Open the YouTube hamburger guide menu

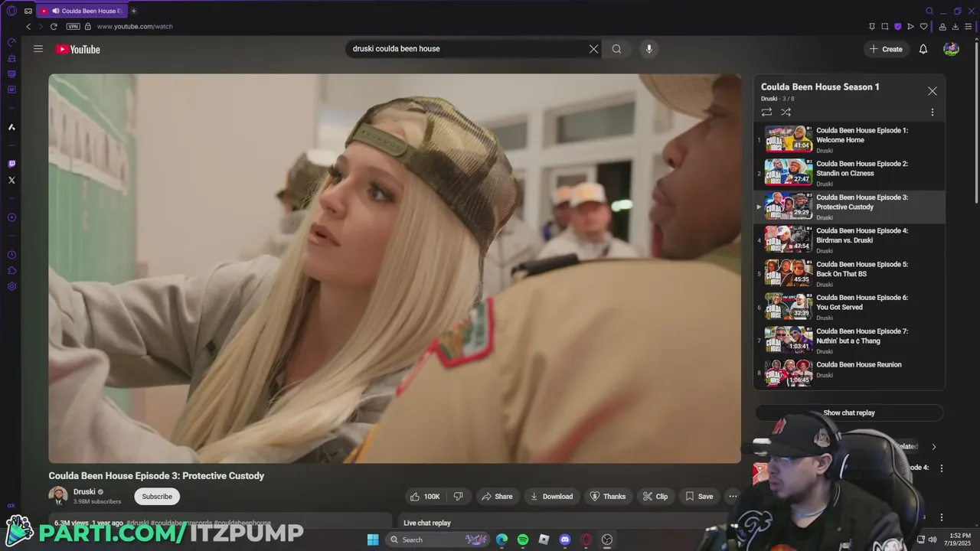coord(38,49)
